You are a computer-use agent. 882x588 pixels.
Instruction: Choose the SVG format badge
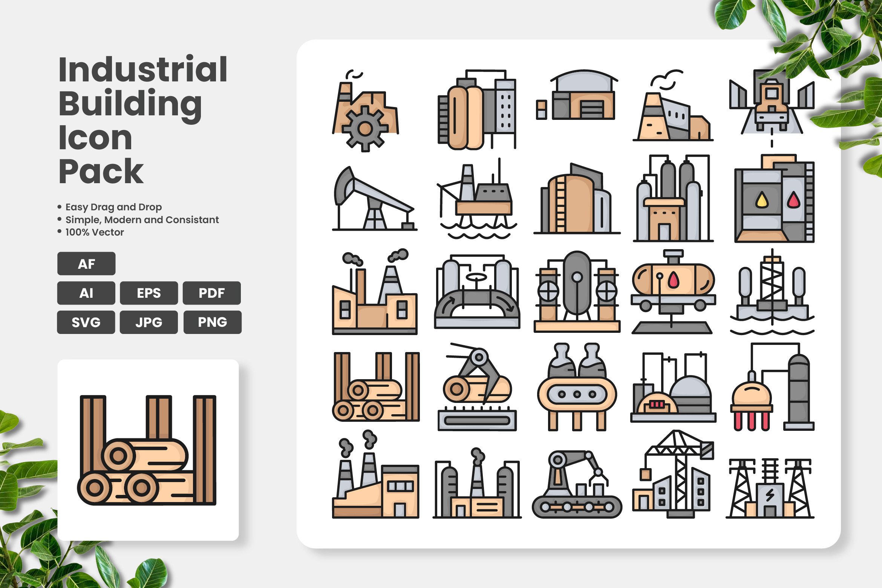pos(86,322)
